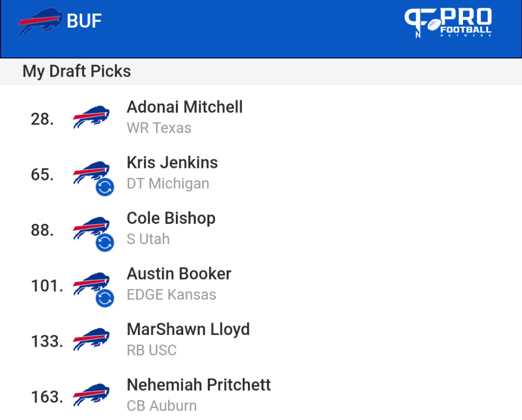Screen dimensions: 522x420
Task: Click the BUF team label
Action: coord(84,21)
